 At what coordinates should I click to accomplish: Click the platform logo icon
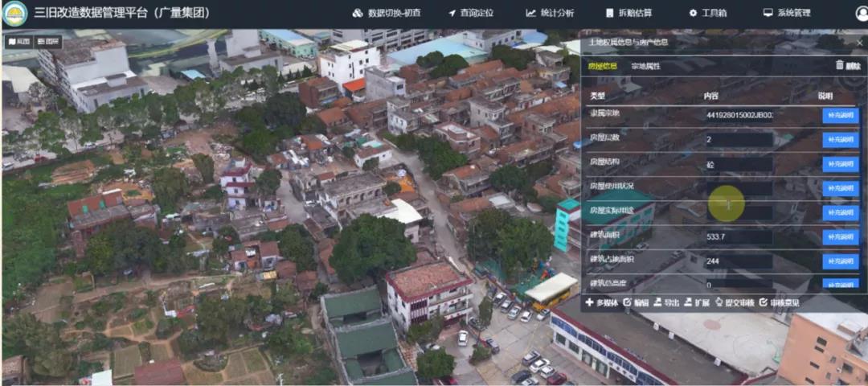point(14,14)
